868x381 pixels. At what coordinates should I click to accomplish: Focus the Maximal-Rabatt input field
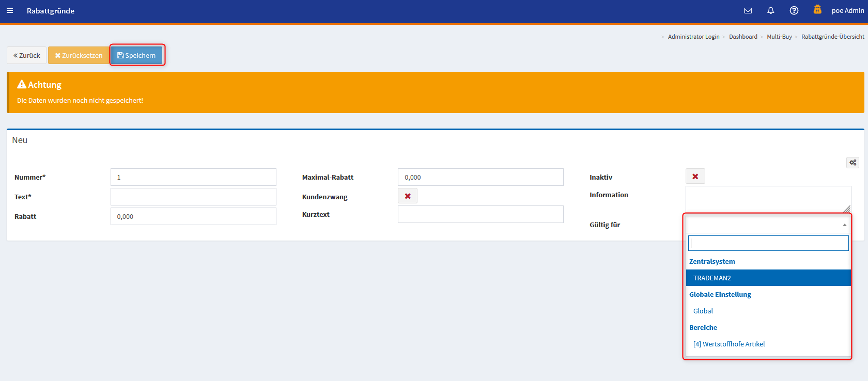pyautogui.click(x=480, y=177)
